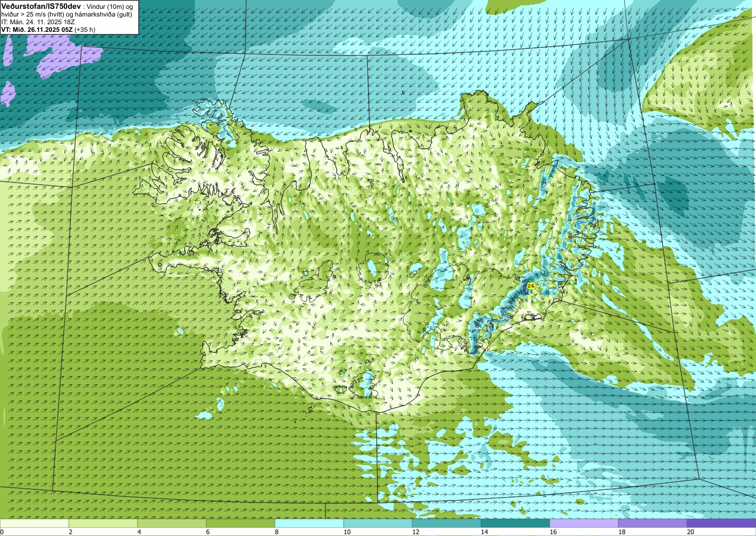Select the 18–20 m/s medium purple legend swatch
Screen dimensions: 756x536
tap(653, 523)
